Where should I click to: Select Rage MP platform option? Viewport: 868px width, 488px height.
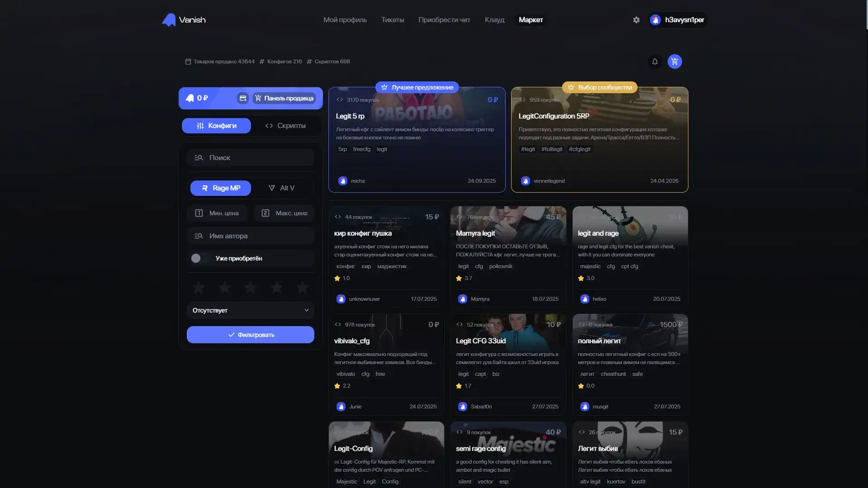[x=221, y=188]
